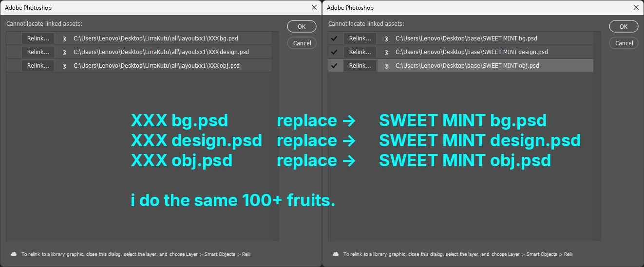The width and height of the screenshot is (644, 267).
Task: Select path ending in base\SWEET MINT obj.psd
Action: point(467,65)
